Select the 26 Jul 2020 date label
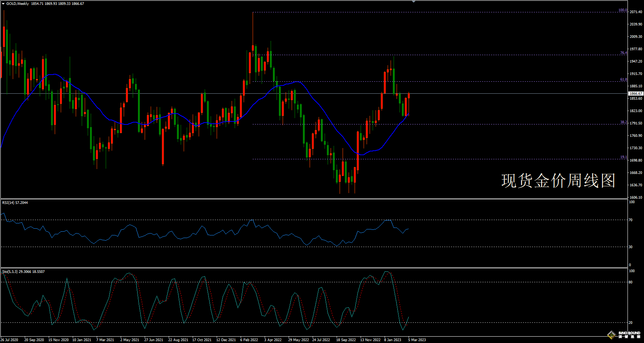 (x=9, y=340)
